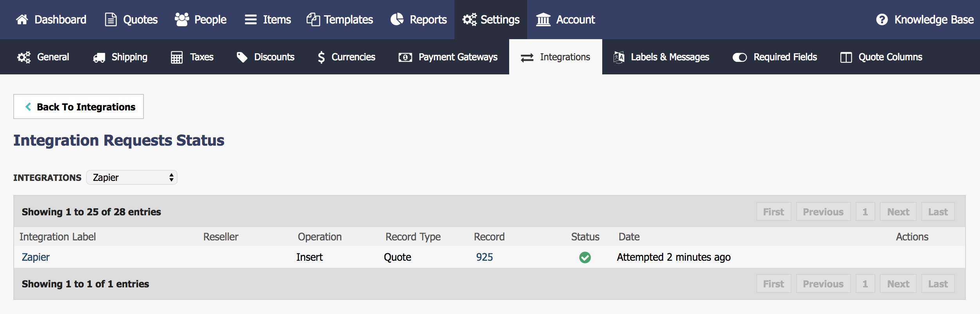Click the top pagination Previous button

pos(823,212)
